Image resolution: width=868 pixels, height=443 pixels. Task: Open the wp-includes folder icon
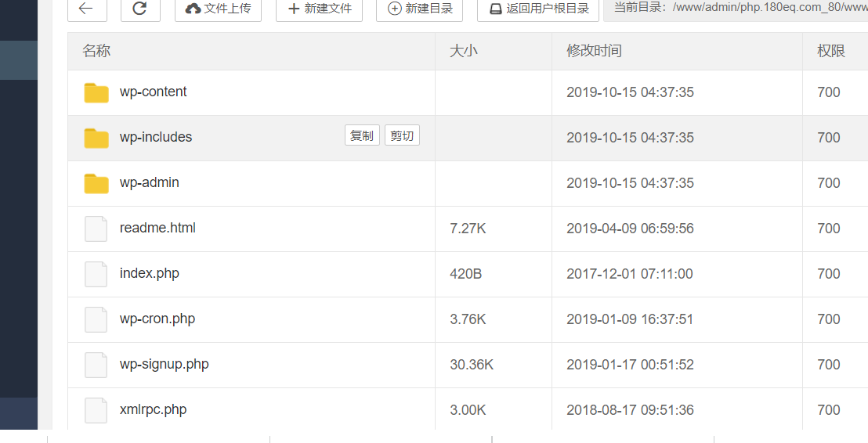[x=96, y=138]
